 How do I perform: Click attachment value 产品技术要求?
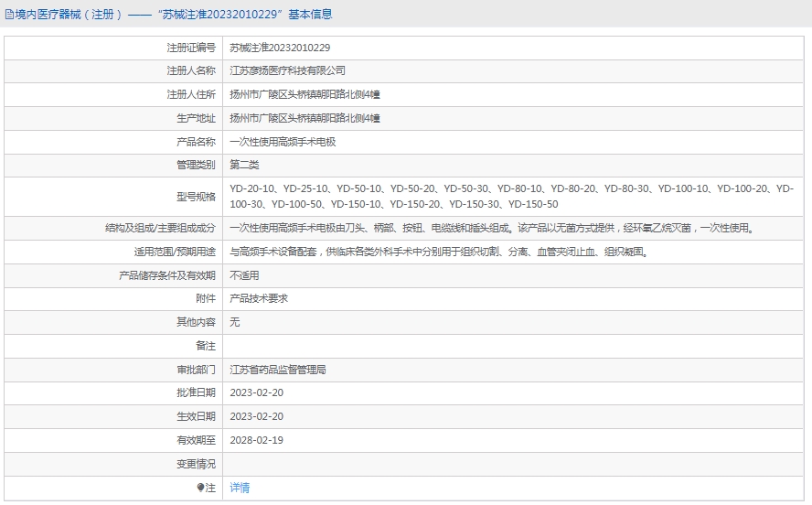pos(259,299)
